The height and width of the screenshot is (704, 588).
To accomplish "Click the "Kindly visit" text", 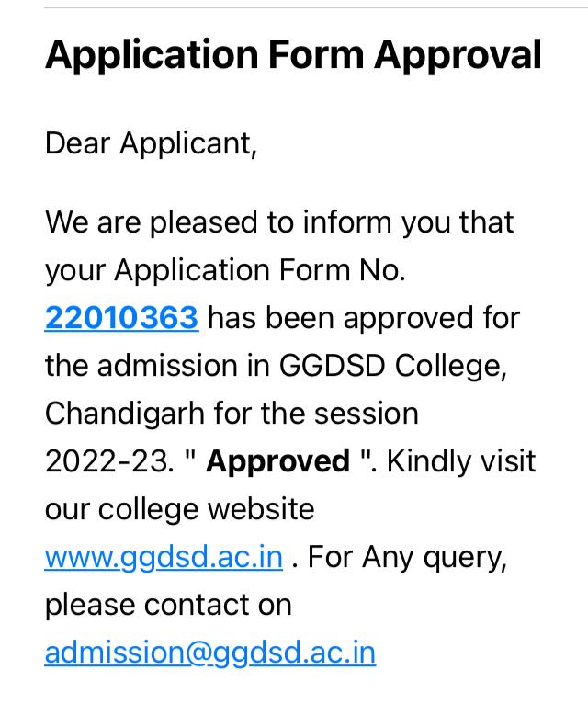I will point(461,461).
